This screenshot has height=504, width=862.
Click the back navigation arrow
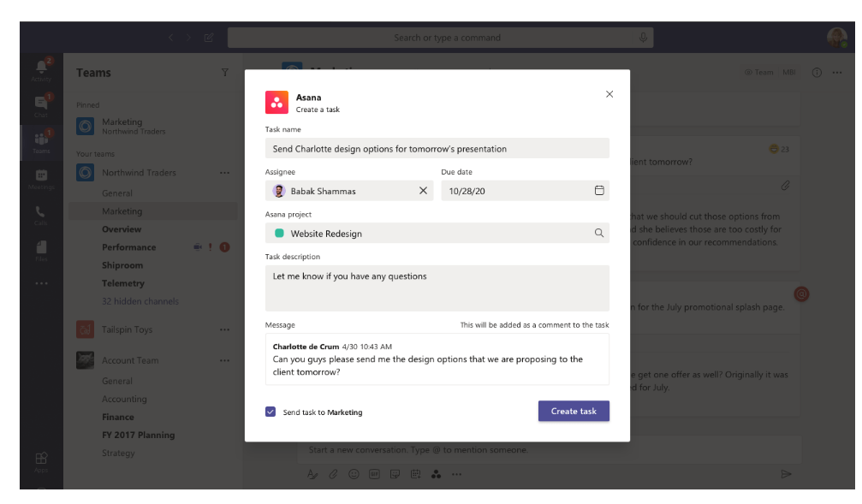tap(171, 38)
